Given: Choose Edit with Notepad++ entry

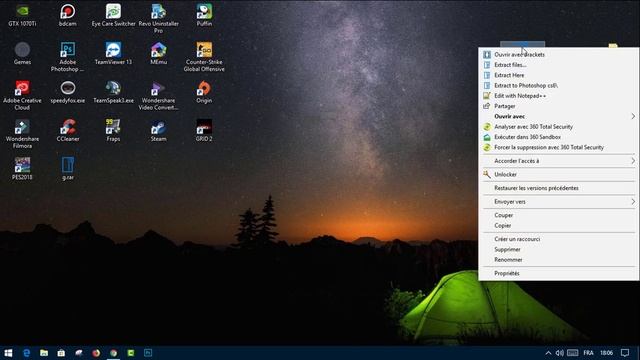Looking at the screenshot, I should (558, 96).
